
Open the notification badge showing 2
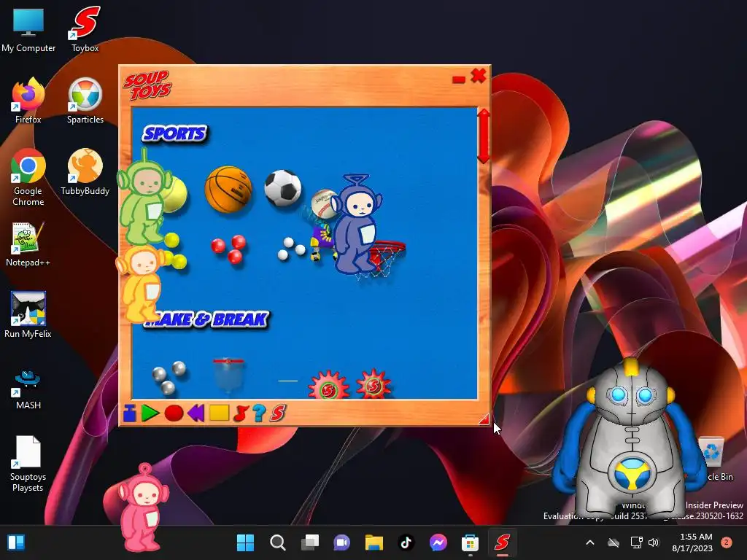726,542
